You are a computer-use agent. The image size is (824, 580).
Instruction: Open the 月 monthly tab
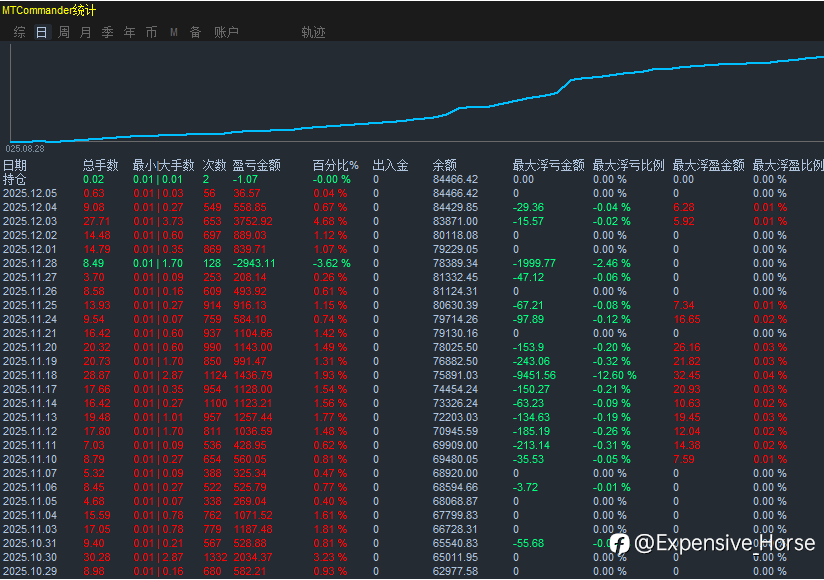click(86, 32)
